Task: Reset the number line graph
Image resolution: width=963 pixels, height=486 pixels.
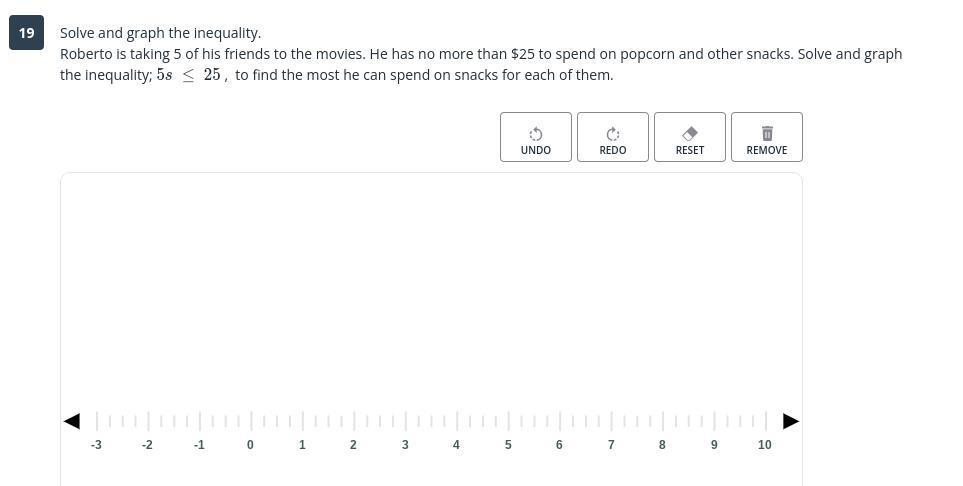Action: 690,138
